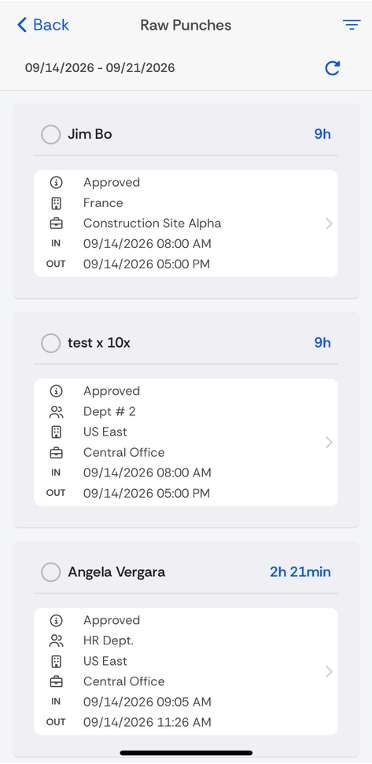Open test x 10x punch details chevron

pos(329,442)
